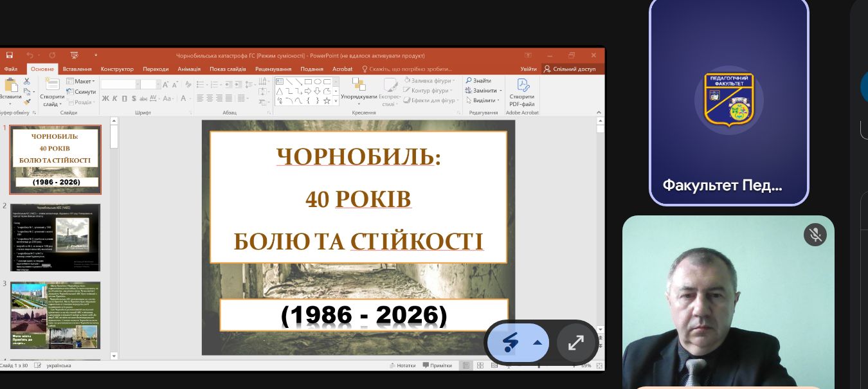Expand the Замінити dropdown arrow
This screenshot has width=868, height=389.
coord(501,90)
